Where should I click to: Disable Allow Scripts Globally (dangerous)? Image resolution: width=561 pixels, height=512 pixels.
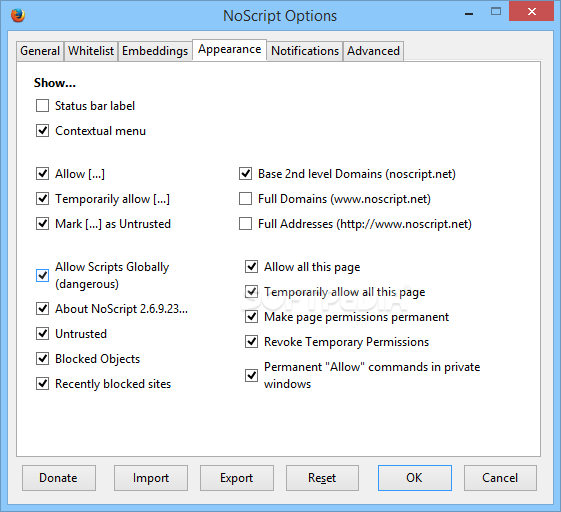click(43, 275)
